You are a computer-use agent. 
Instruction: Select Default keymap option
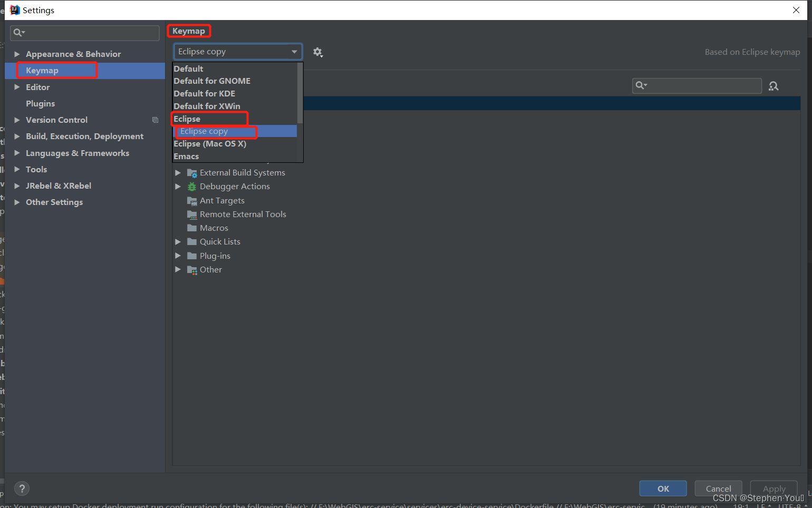coord(235,69)
